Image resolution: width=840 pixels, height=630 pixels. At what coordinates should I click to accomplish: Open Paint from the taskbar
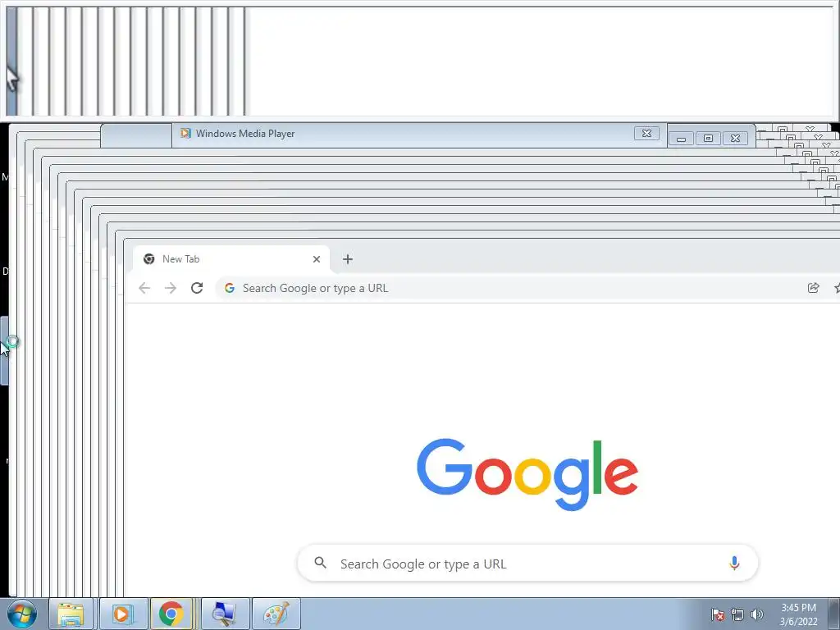276,614
